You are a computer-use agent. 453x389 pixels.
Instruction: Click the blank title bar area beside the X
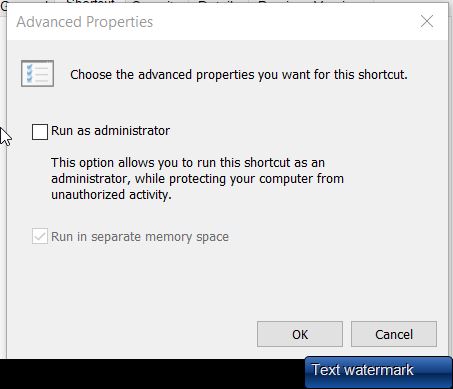click(283, 22)
